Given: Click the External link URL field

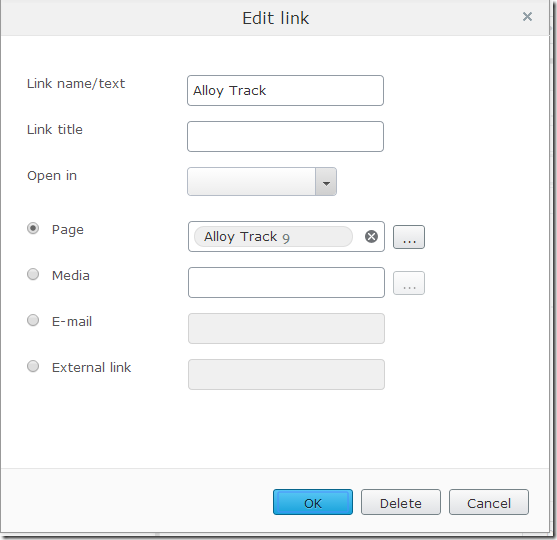Looking at the screenshot, I should click(x=286, y=374).
